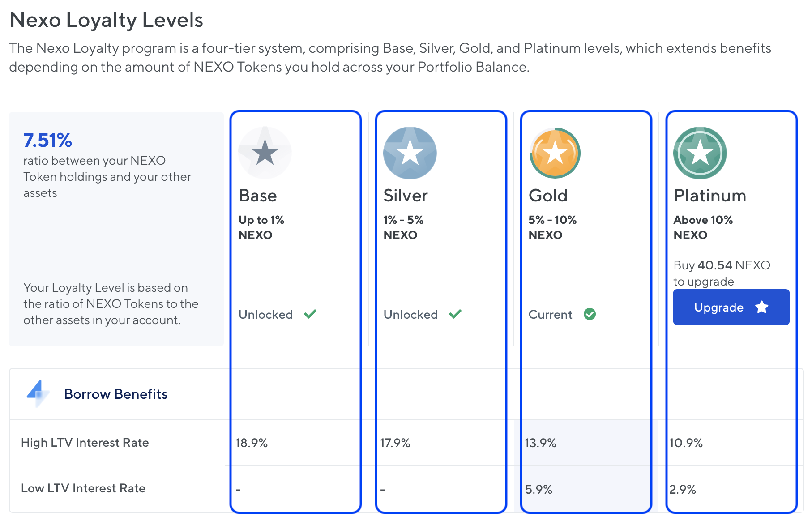
Task: Click the High LTV Interest Rate row label
Action: click(84, 443)
